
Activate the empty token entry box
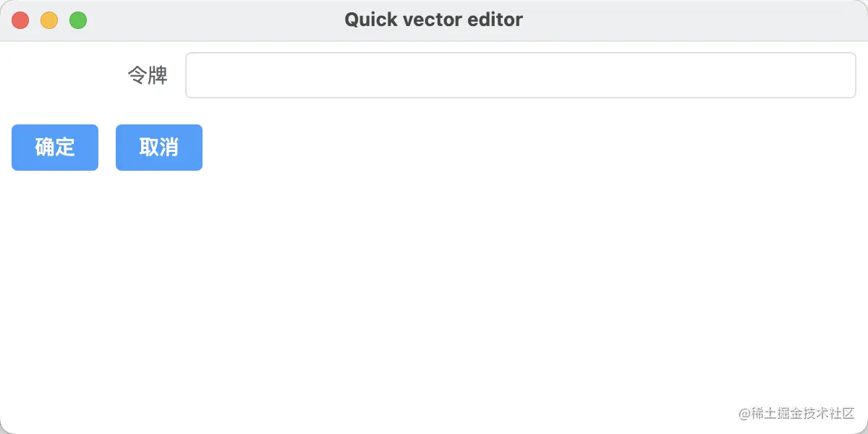(521, 75)
